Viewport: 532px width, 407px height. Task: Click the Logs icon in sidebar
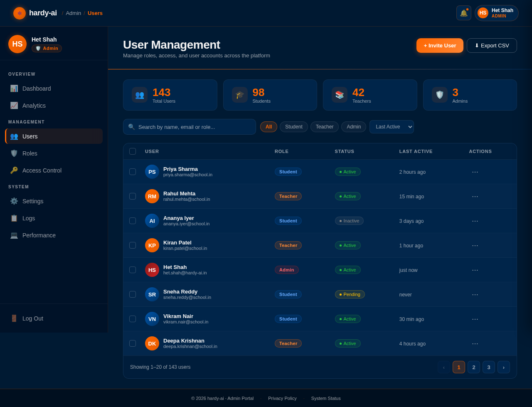(14, 218)
